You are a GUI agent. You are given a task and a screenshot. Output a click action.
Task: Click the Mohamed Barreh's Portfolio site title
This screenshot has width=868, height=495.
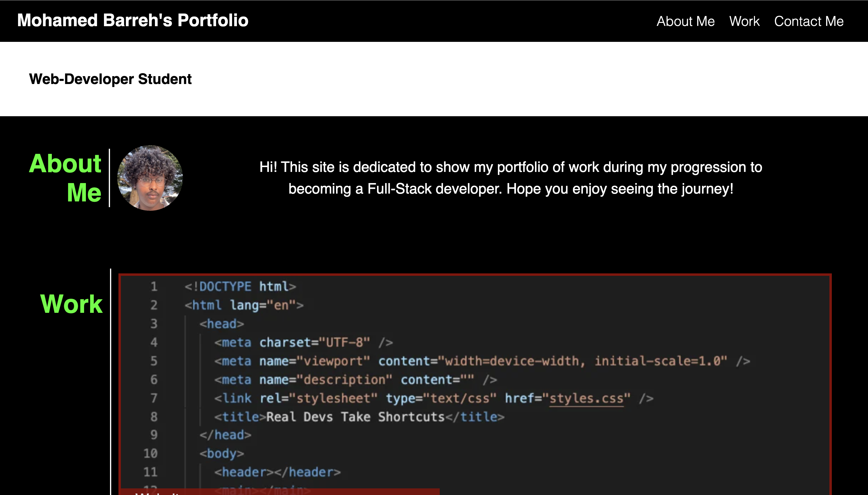pos(133,20)
